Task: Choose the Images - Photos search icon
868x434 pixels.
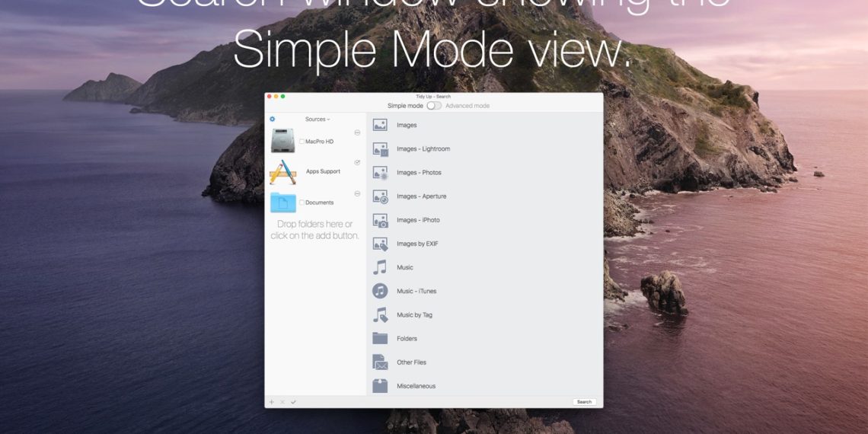Action: click(380, 173)
